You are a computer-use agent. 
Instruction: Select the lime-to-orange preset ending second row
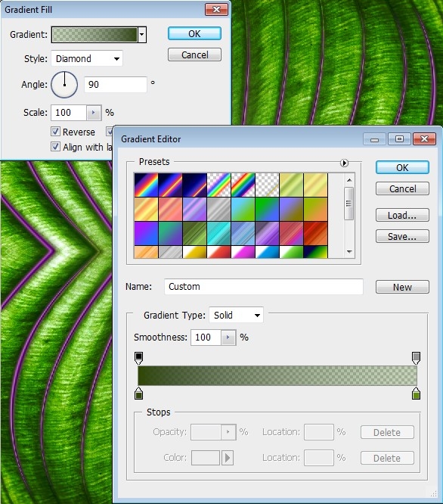pos(316,210)
